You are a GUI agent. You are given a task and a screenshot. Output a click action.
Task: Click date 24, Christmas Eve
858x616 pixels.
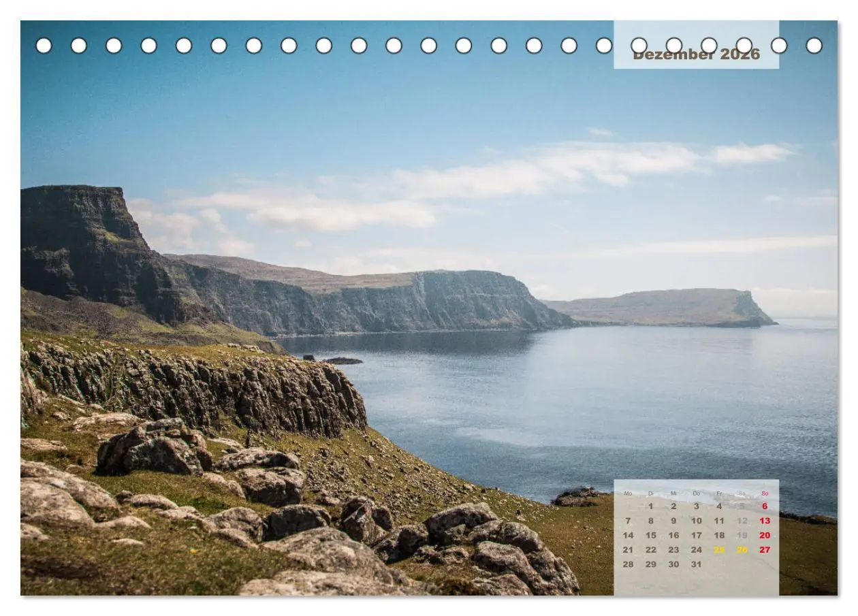pos(697,549)
